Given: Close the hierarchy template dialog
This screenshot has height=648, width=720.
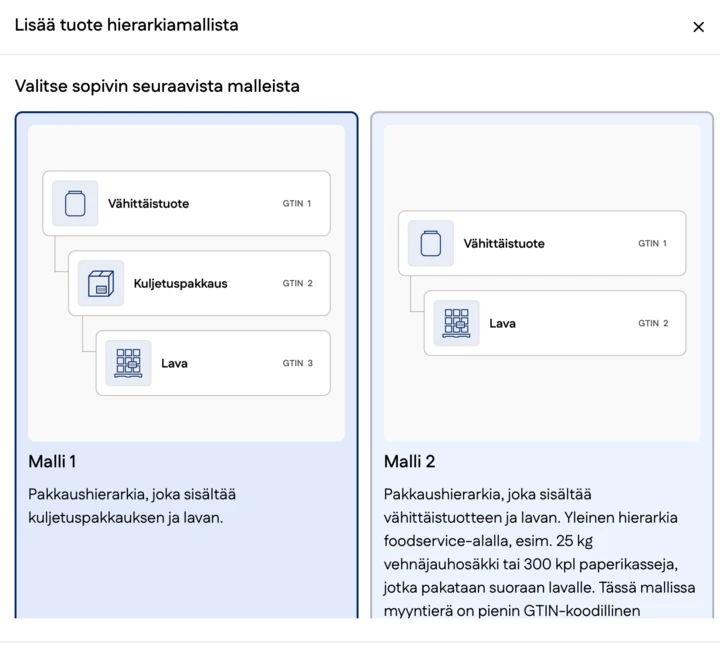Looking at the screenshot, I should click(698, 27).
